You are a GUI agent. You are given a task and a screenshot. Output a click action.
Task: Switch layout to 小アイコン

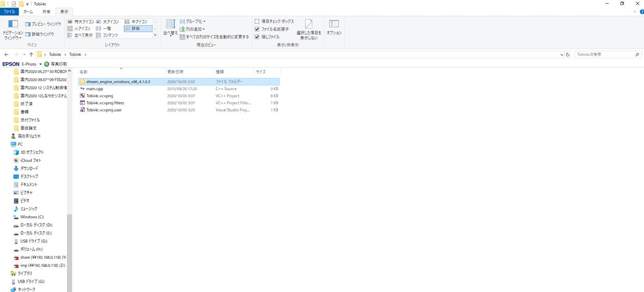click(79, 29)
